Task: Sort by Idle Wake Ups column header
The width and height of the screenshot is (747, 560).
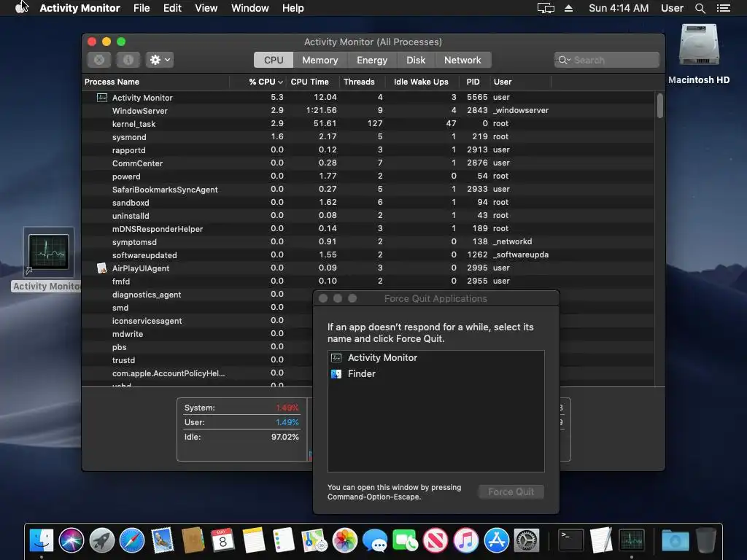Action: point(421,82)
